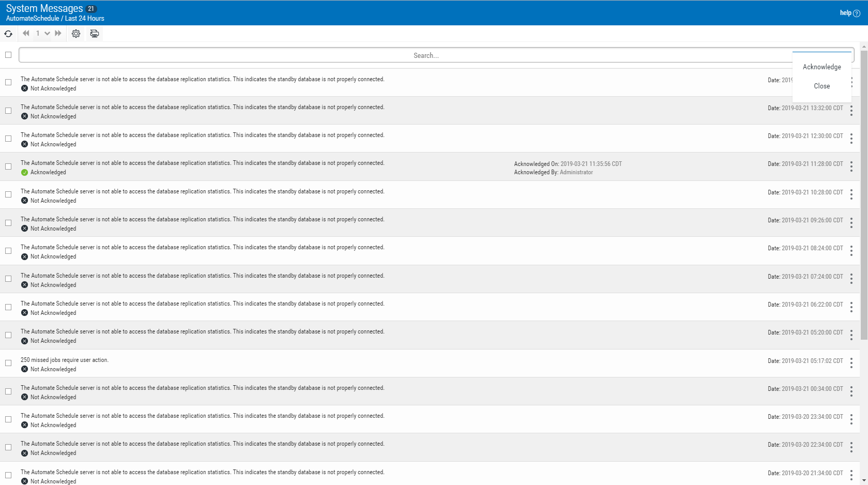The width and height of the screenshot is (868, 485).
Task: Check the box for 250 missed jobs message
Action: pyautogui.click(x=8, y=363)
